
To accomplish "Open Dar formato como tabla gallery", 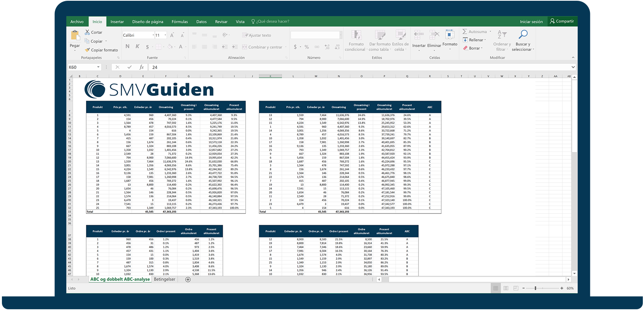I will pyautogui.click(x=380, y=41).
